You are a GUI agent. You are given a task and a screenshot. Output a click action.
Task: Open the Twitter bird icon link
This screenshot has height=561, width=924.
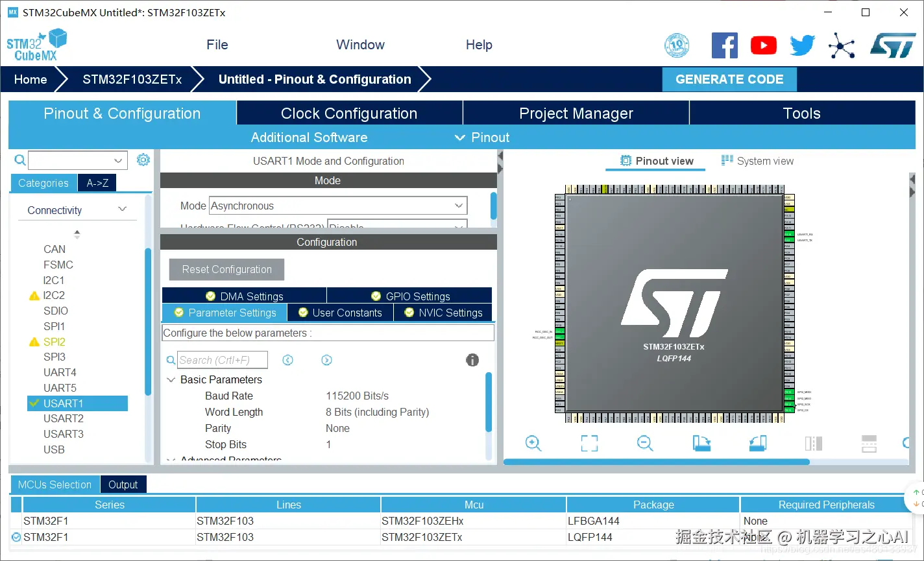[x=803, y=45]
